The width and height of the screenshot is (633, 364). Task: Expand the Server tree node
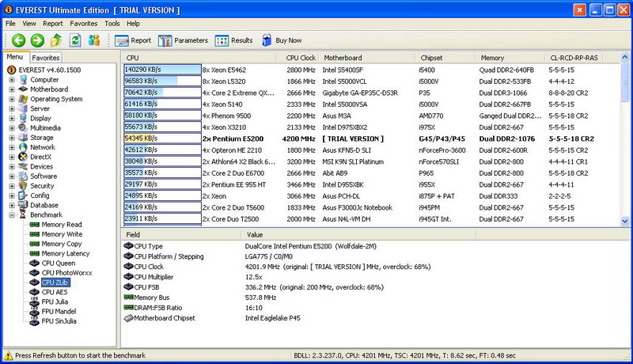12,108
